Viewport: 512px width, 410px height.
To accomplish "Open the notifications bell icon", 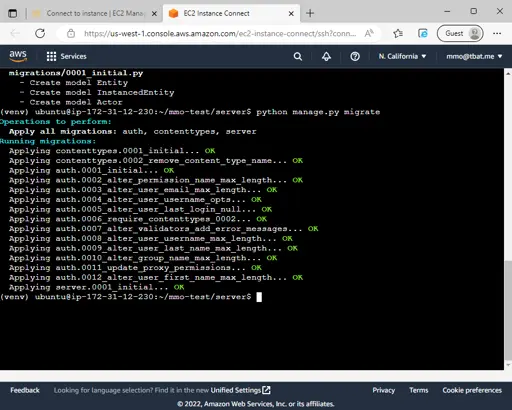I will 326,56.
